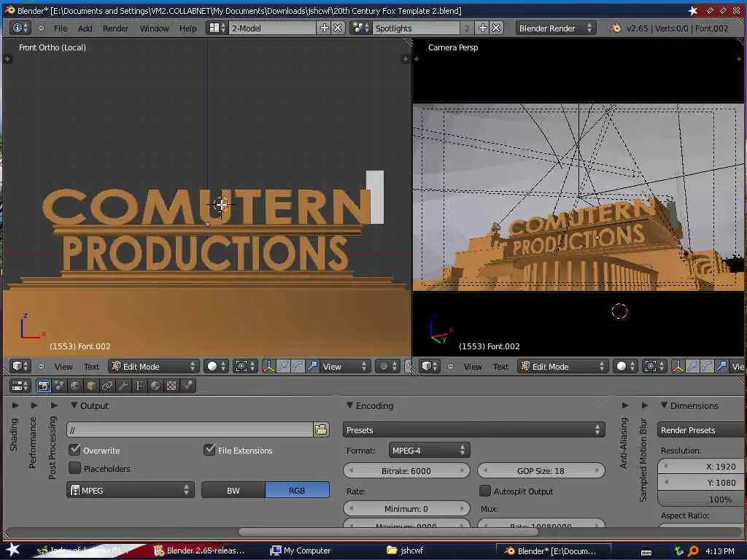The width and height of the screenshot is (747, 560).
Task: Select the Texture properties tab icon
Action: tap(171, 386)
